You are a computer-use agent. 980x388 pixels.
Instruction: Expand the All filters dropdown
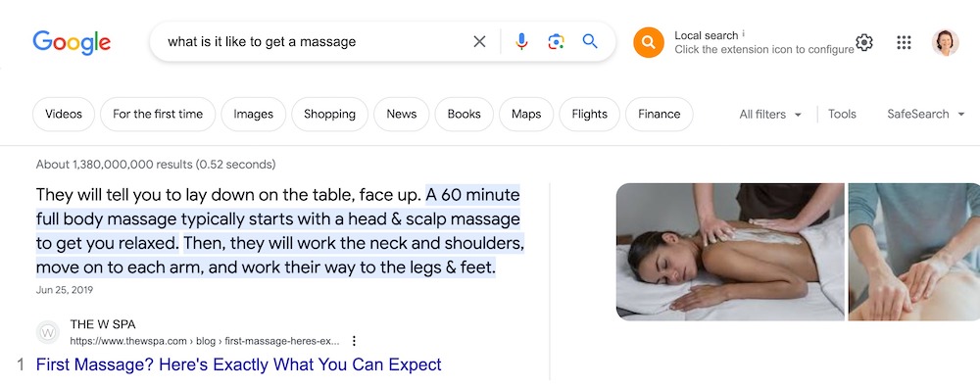click(770, 115)
